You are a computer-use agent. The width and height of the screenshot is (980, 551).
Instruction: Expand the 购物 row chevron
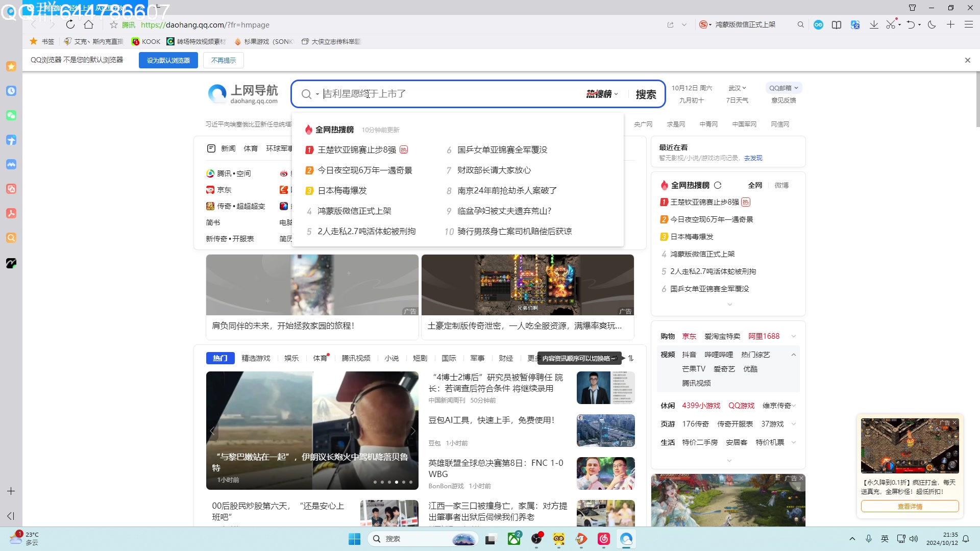click(x=794, y=336)
